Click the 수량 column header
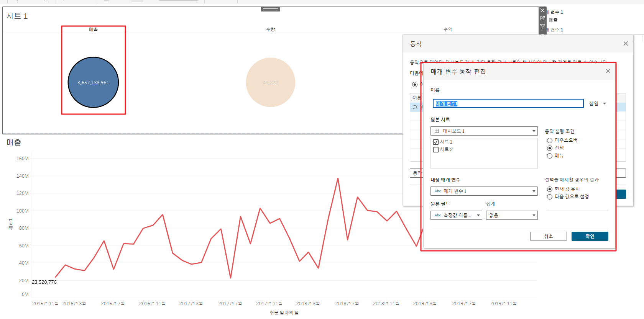 [271, 29]
